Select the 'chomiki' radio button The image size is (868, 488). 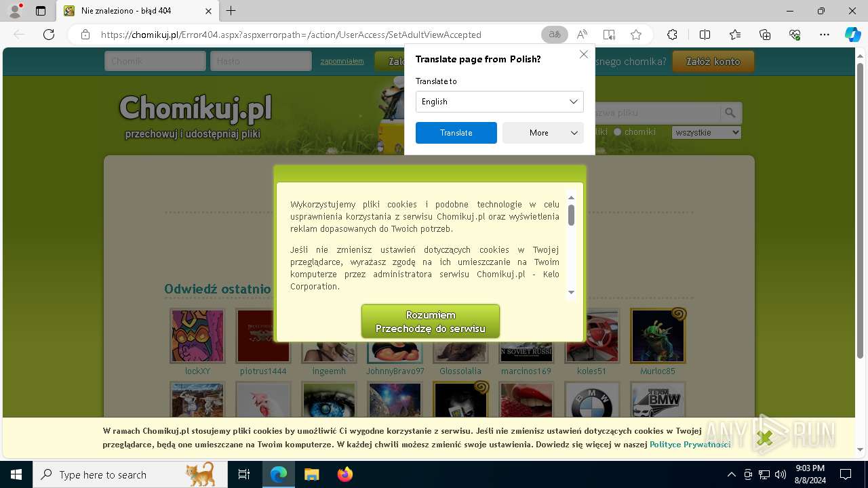617,132
